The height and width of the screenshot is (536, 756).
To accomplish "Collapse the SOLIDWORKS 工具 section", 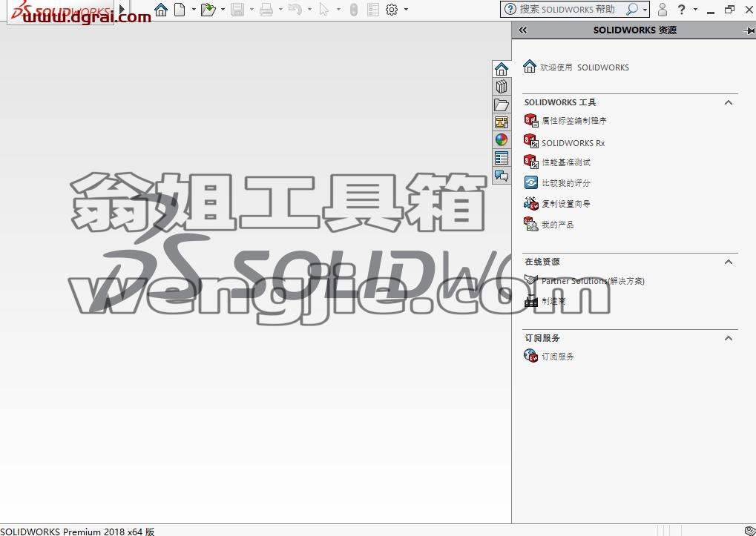I will tap(729, 102).
